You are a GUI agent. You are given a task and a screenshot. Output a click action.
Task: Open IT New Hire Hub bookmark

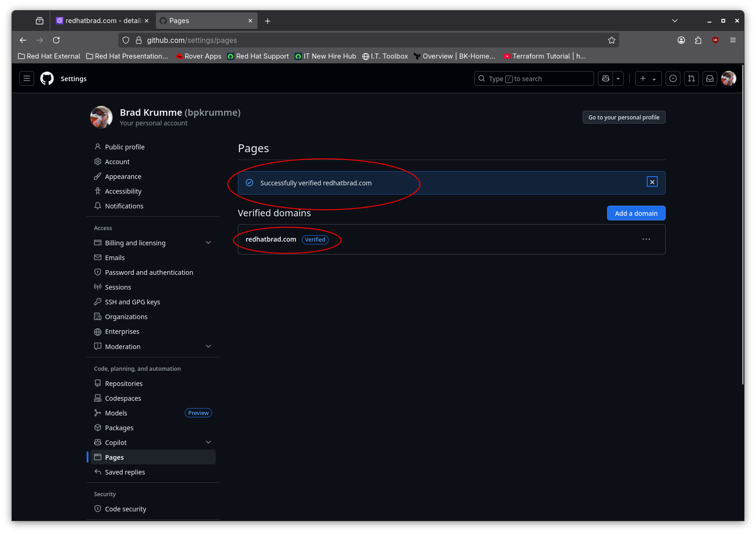[x=325, y=56]
